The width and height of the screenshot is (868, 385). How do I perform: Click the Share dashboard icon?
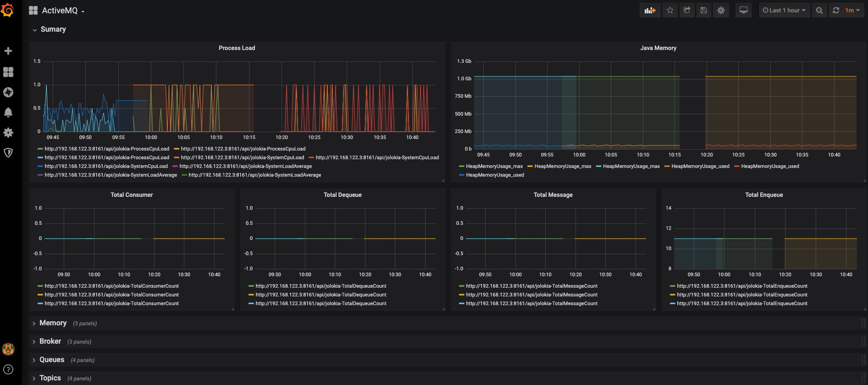coord(687,11)
